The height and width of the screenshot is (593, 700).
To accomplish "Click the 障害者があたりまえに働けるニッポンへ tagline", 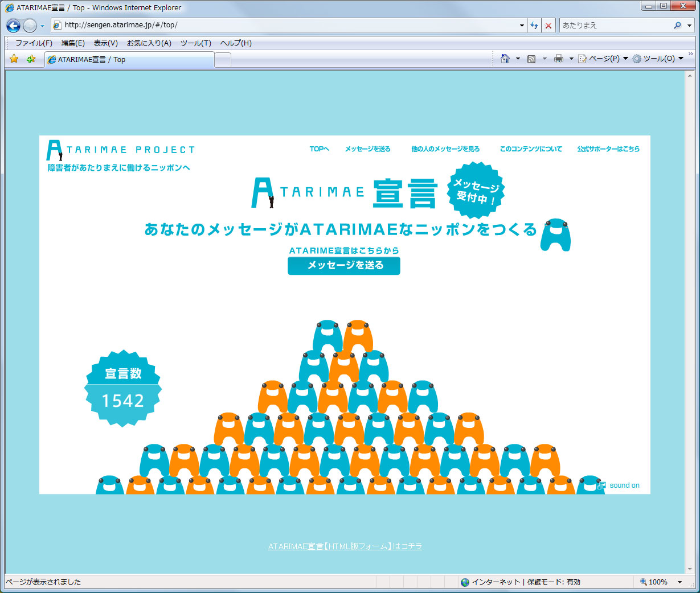I will pos(118,168).
